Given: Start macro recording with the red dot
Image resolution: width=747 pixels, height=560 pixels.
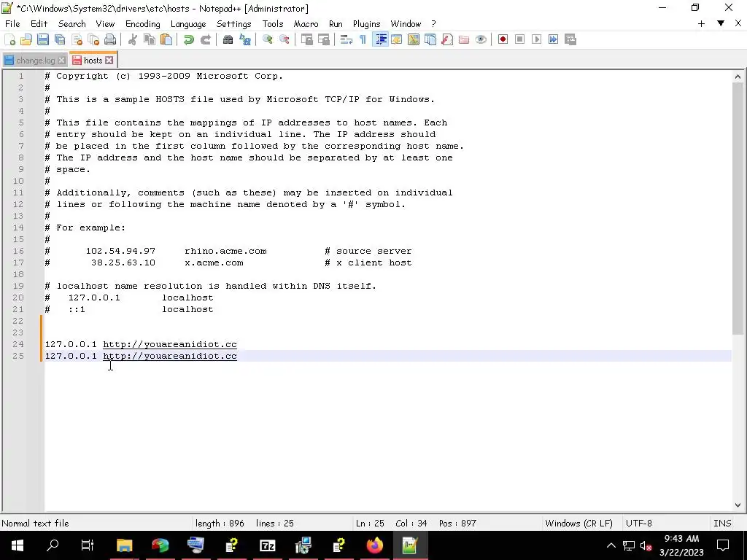Looking at the screenshot, I should tap(503, 39).
